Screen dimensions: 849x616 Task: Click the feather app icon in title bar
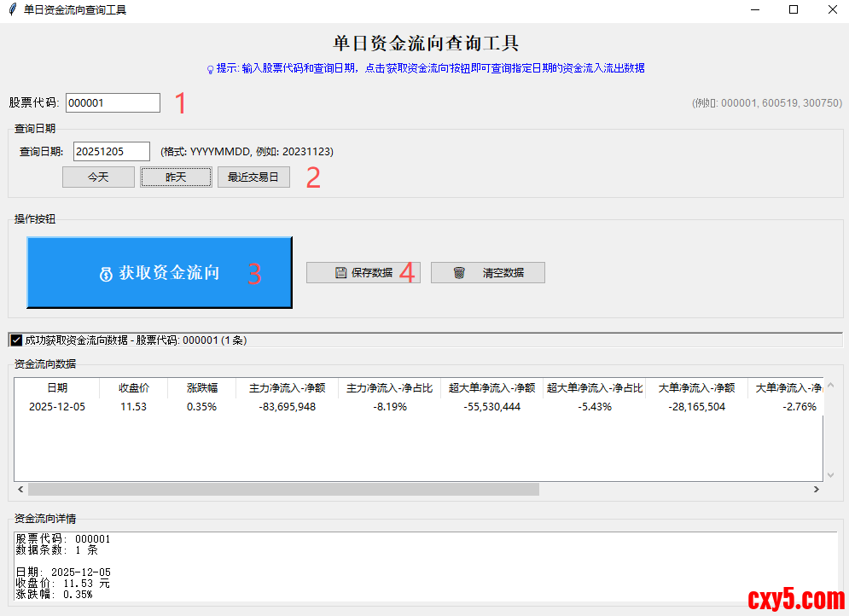click(11, 9)
